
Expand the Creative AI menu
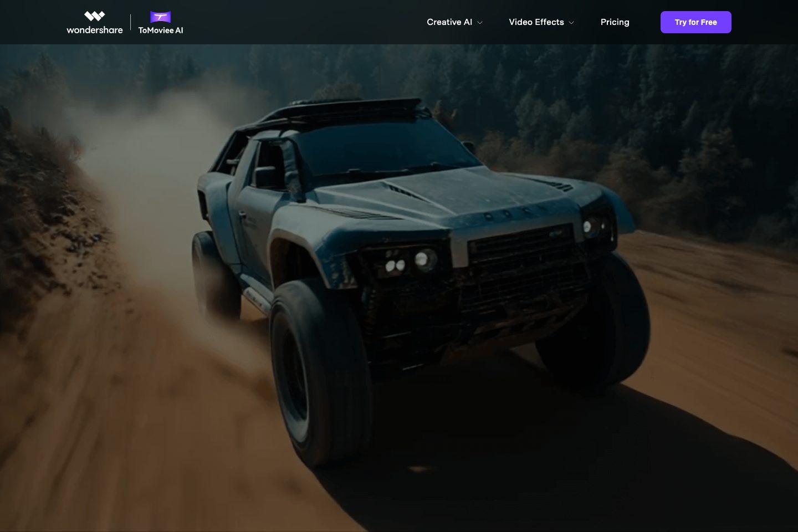click(x=454, y=22)
